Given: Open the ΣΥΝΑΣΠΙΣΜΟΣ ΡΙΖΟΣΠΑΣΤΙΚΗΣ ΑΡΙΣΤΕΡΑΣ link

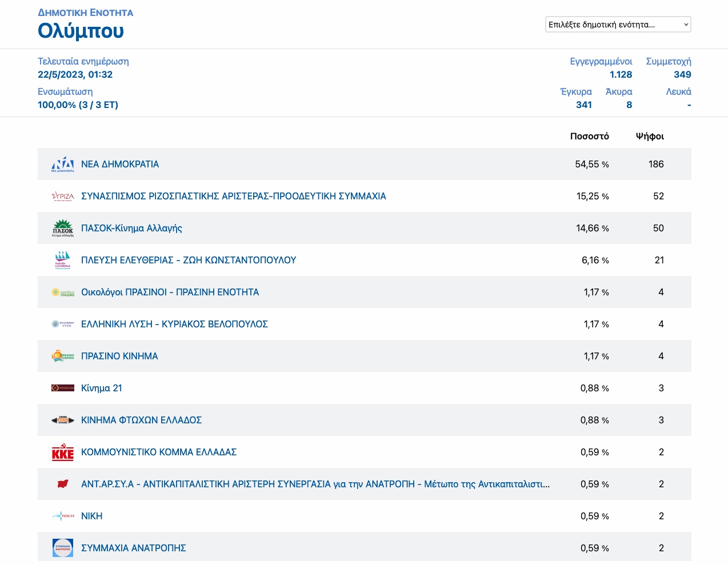Looking at the screenshot, I should pyautogui.click(x=234, y=196).
